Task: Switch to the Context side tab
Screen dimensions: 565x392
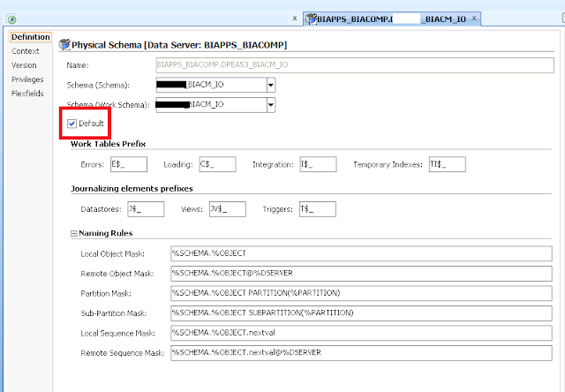Action: pos(25,51)
